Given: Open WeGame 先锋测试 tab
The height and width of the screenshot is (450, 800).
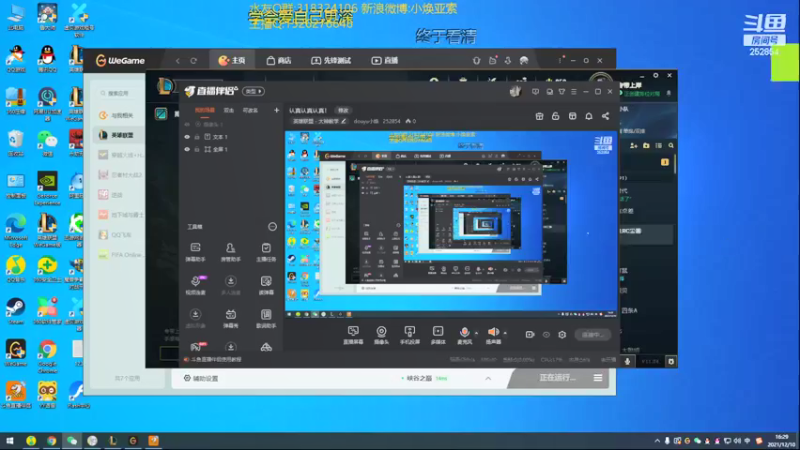Looking at the screenshot, I should 331,60.
